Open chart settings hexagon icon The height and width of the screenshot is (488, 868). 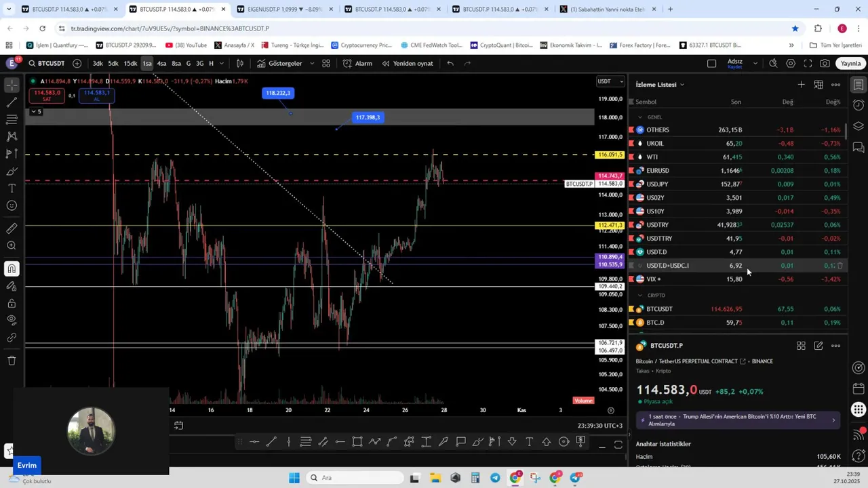point(791,63)
